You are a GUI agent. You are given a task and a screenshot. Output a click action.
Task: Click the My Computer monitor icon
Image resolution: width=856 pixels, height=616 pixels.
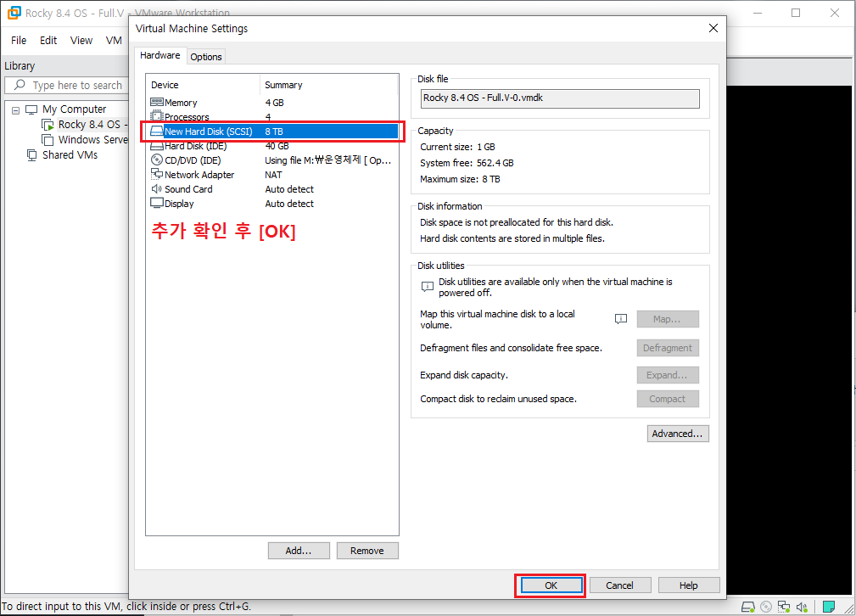pos(31,109)
